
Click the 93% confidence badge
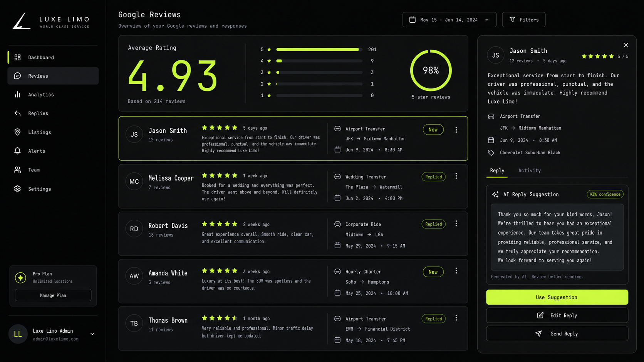[x=605, y=194]
